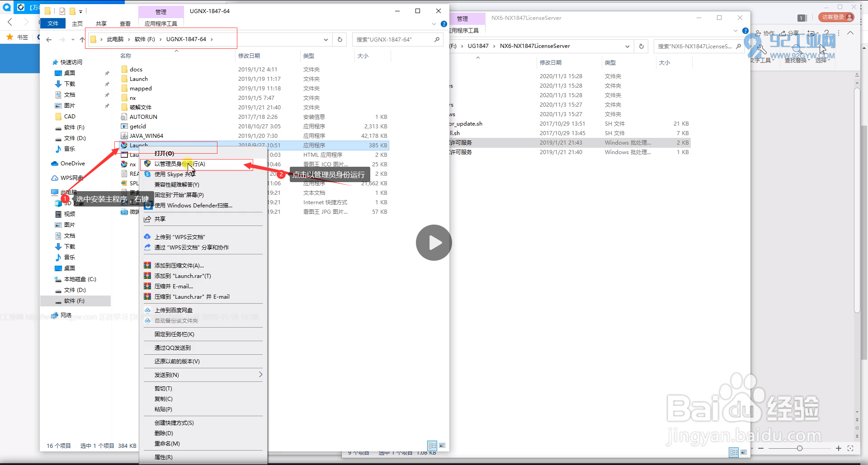
Task: Sort files by Name column header
Action: (126, 56)
